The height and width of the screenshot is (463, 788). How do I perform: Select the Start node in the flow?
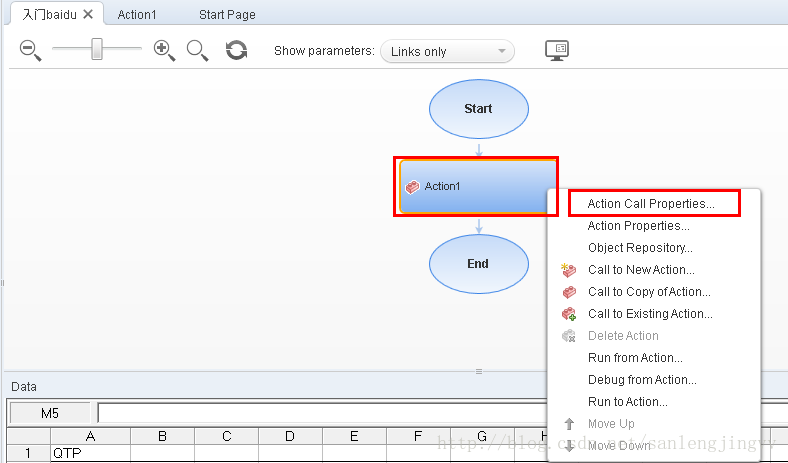[478, 108]
